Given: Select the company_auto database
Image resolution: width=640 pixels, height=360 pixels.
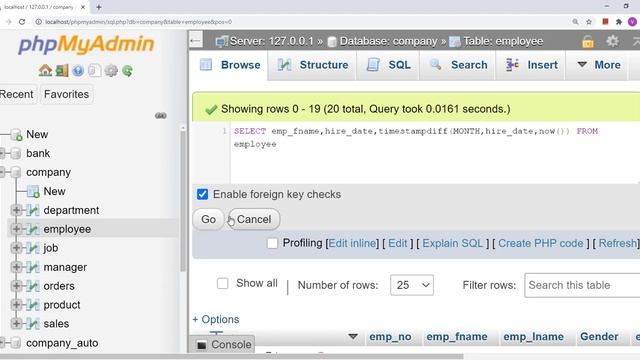Looking at the screenshot, I should coord(62,343).
